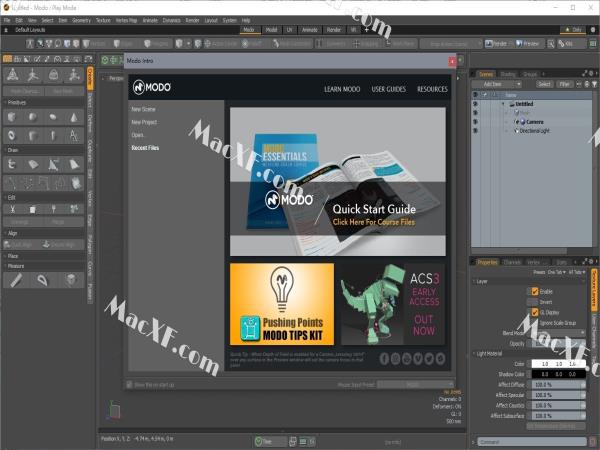
Task: Select the protractor measure tool
Action: 43,280
